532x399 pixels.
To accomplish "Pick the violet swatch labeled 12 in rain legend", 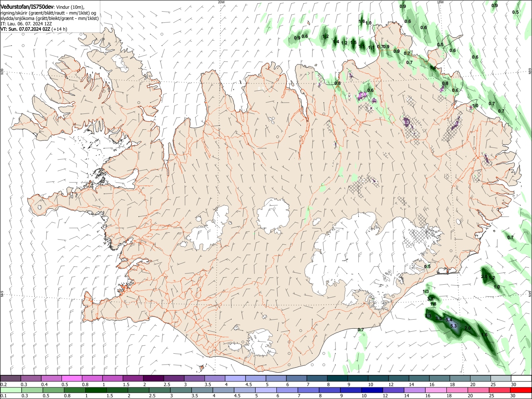I will point(394,390).
